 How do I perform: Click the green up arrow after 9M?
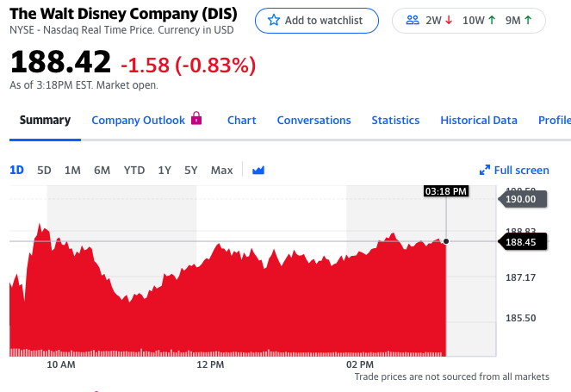click(528, 21)
